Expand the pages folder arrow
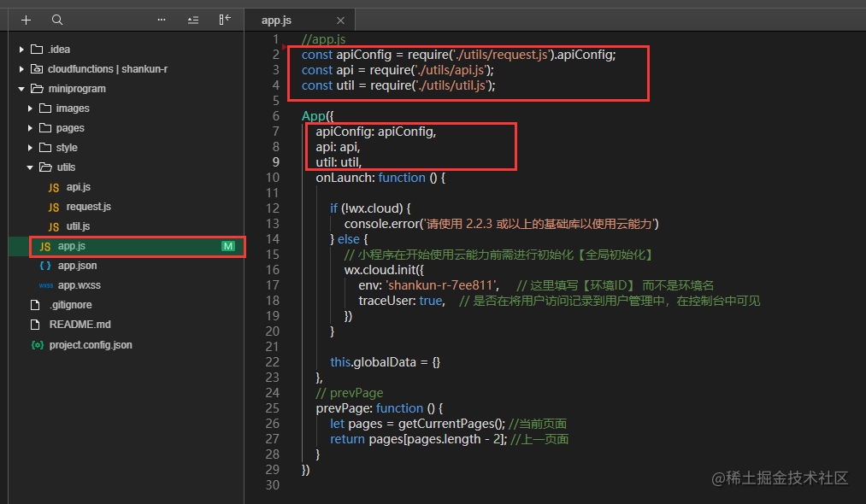 [x=31, y=128]
